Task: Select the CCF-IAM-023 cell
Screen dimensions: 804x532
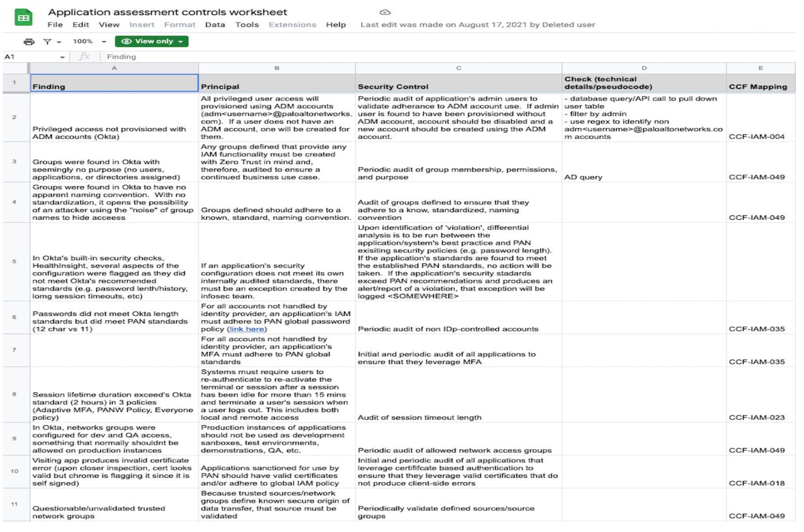Action: 761,395
